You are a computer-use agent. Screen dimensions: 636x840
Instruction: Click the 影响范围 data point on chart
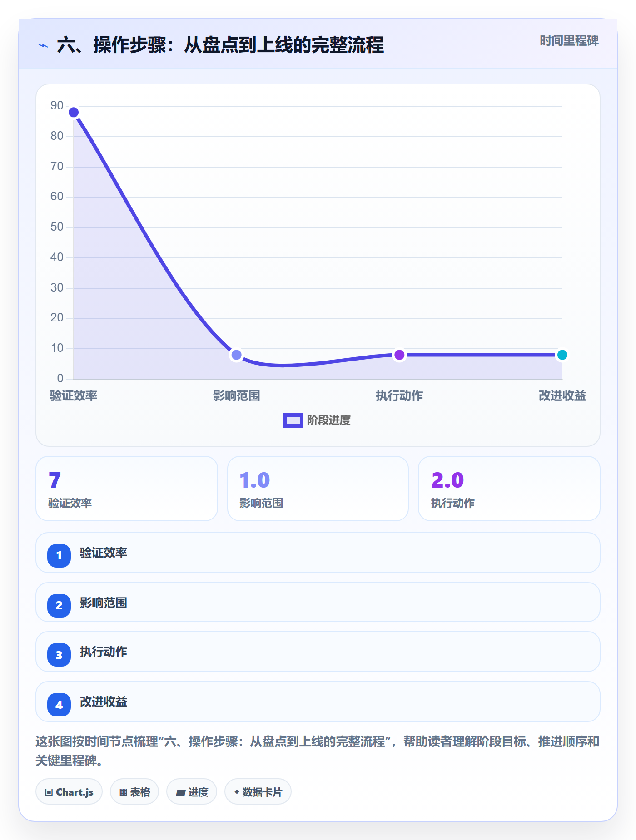click(236, 355)
